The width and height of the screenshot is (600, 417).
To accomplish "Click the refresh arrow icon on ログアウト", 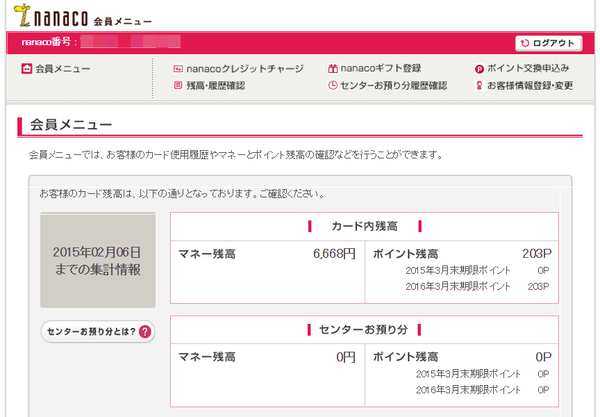I will (x=525, y=43).
